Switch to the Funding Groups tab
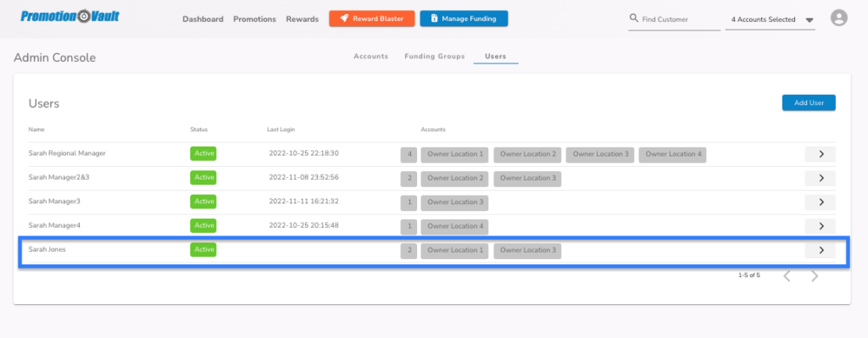 click(435, 57)
